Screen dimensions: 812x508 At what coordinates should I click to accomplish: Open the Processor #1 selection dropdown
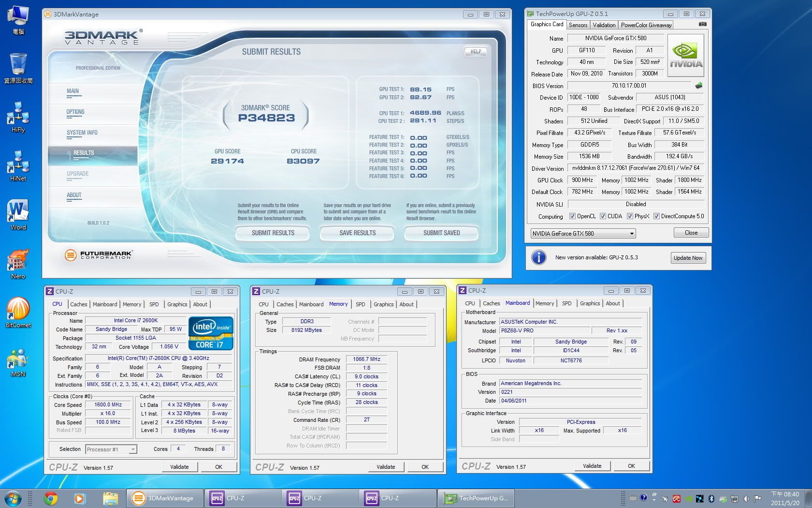[x=111, y=449]
